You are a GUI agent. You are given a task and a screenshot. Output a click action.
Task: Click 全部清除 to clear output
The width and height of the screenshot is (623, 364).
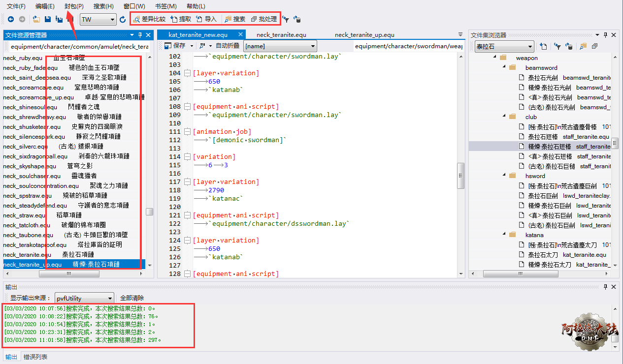pyautogui.click(x=132, y=298)
